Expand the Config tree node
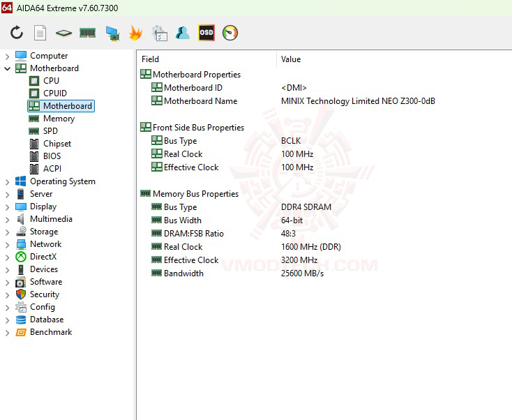512x420 pixels. 7,308
